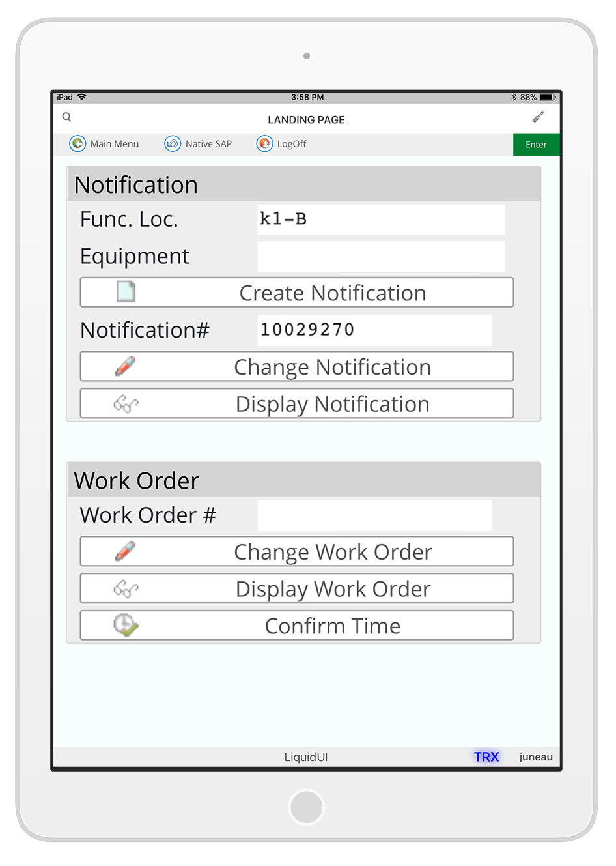Click the Main Menu globe icon
The width and height of the screenshot is (616, 866).
tap(77, 143)
